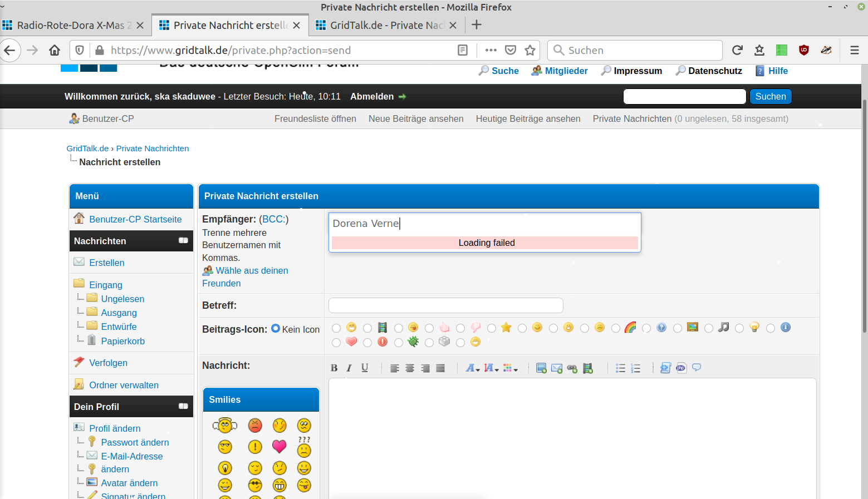Open the font size dropdown
Viewport: 868px width, 499px height.
click(491, 368)
